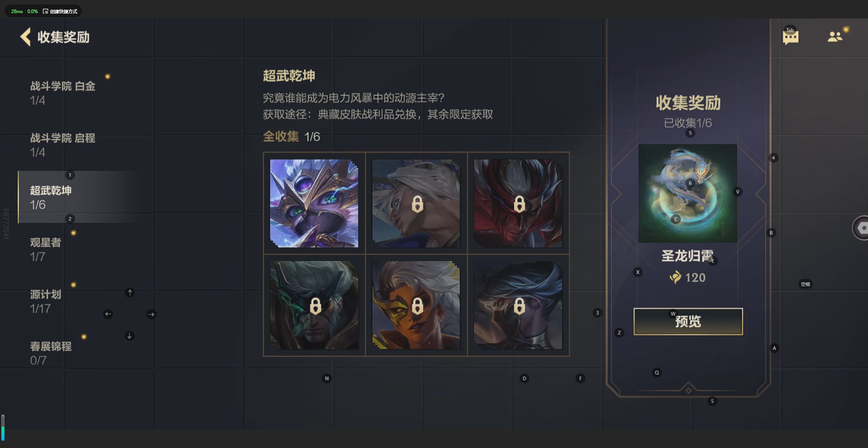Select the locked golden-mask white-hair skin

416,305
